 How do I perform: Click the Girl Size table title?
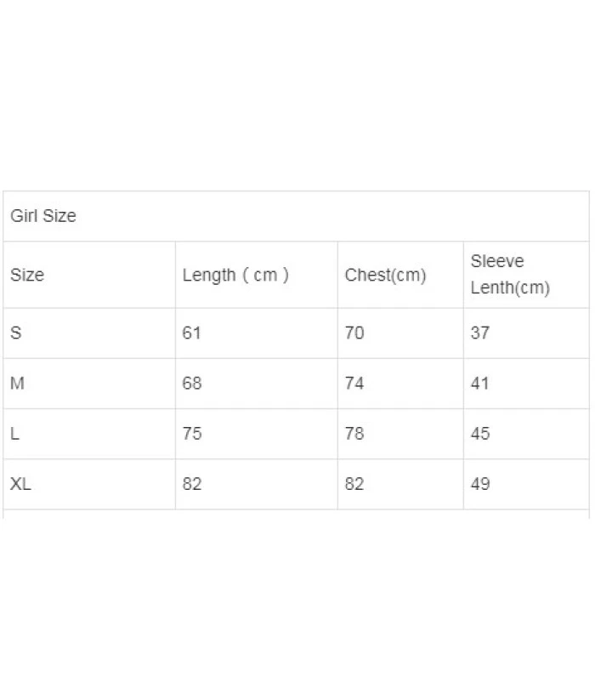pyautogui.click(x=43, y=216)
